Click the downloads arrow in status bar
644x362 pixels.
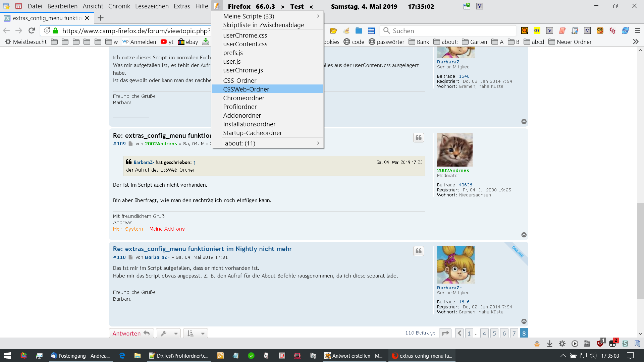pos(549,344)
